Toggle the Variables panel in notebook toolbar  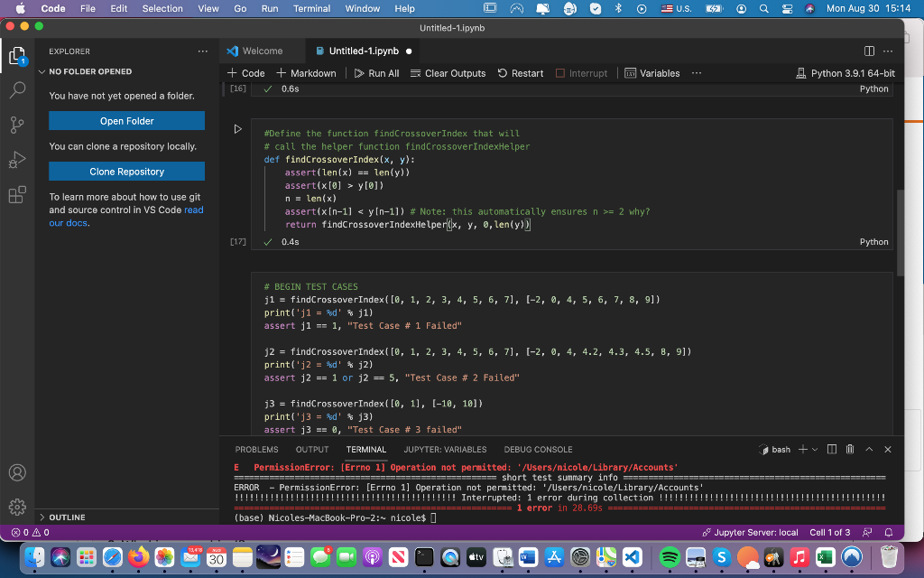point(651,73)
